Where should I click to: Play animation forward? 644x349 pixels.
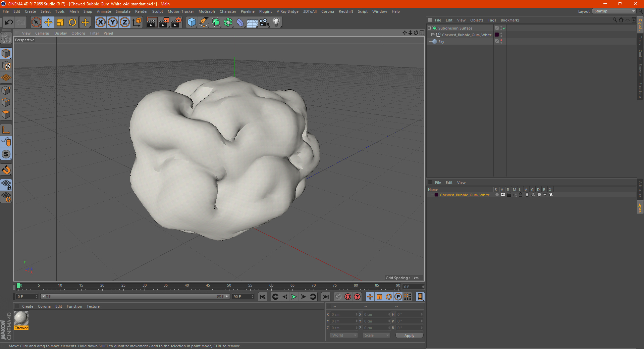[294, 297]
